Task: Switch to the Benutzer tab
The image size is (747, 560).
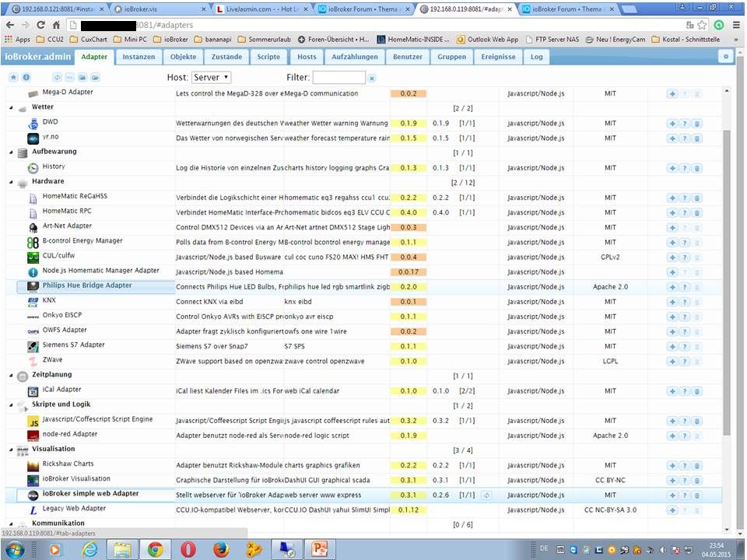Action: (408, 57)
